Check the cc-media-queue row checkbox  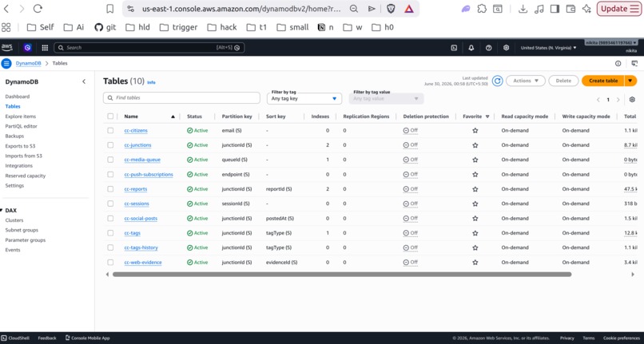pos(110,160)
